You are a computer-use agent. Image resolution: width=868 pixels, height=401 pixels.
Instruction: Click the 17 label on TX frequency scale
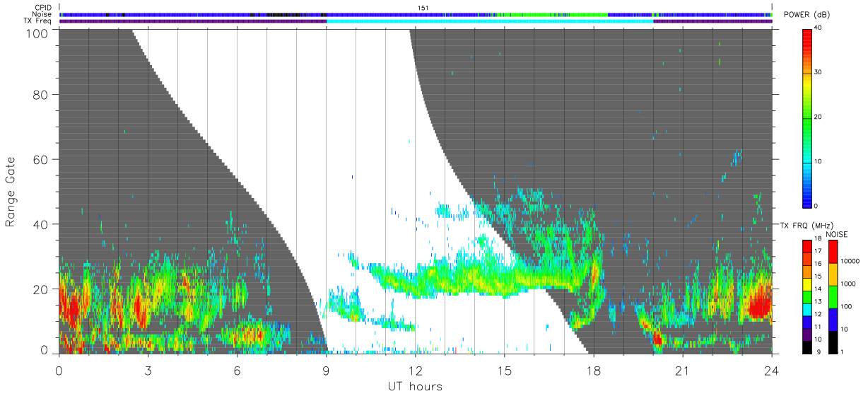(x=818, y=251)
